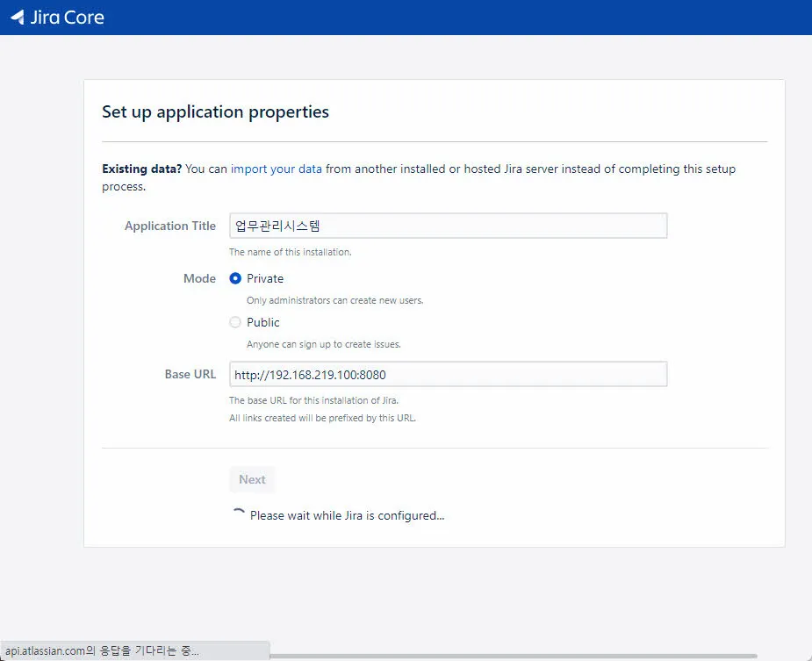Click the 'Base URL' field label
812x661 pixels.
point(190,374)
